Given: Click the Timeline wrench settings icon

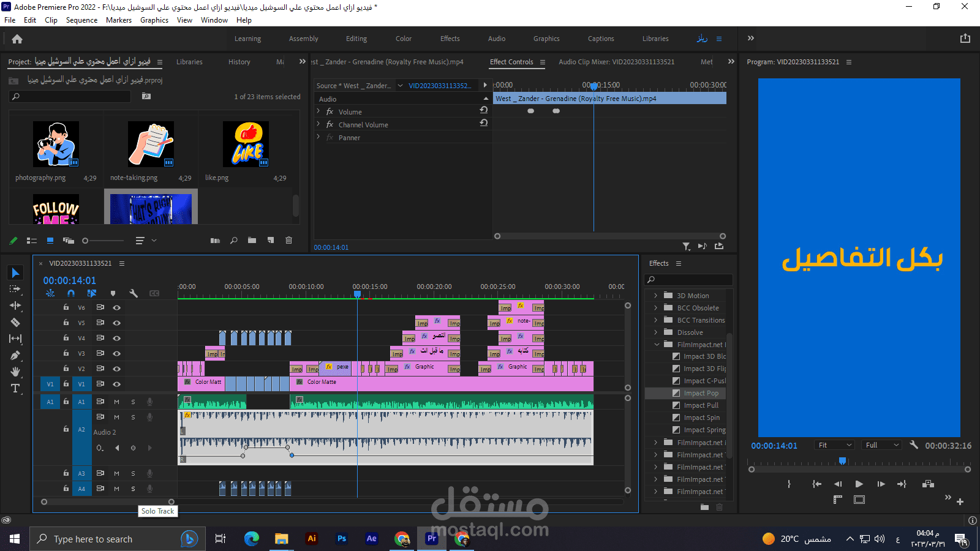Looking at the screenshot, I should [134, 293].
